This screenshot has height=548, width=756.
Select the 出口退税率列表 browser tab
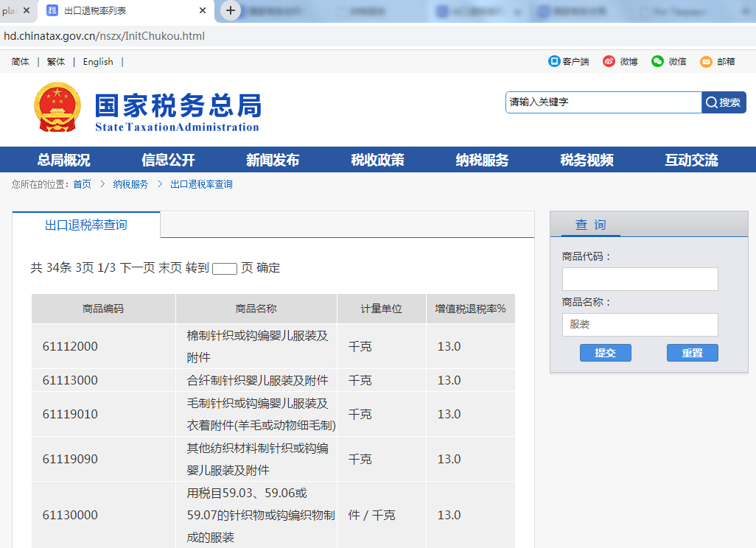coord(127,10)
